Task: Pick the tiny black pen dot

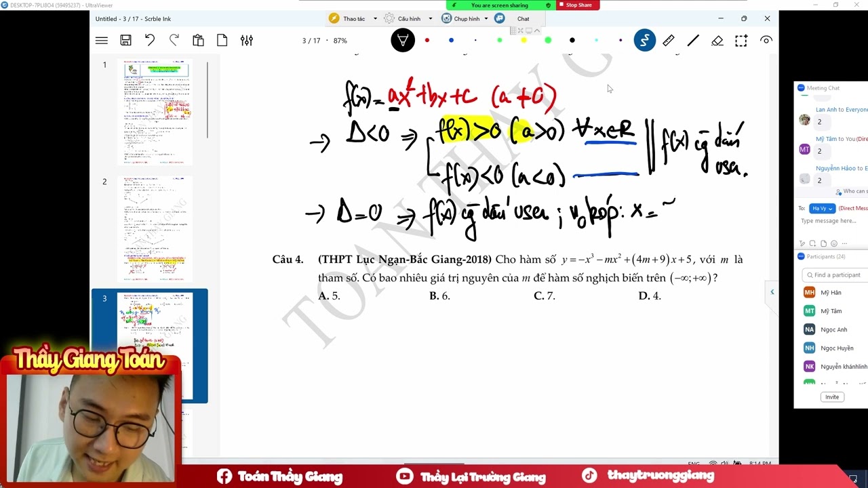Action: point(475,41)
